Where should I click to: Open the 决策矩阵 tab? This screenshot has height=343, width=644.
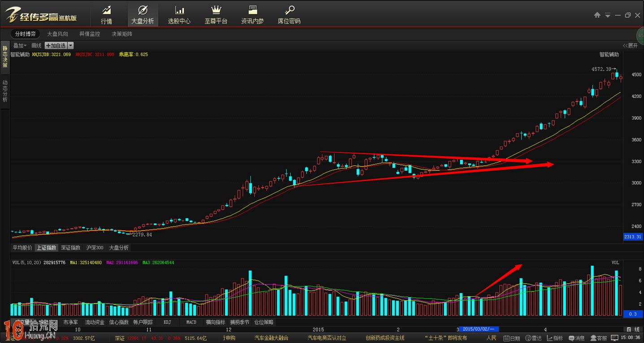[122, 34]
